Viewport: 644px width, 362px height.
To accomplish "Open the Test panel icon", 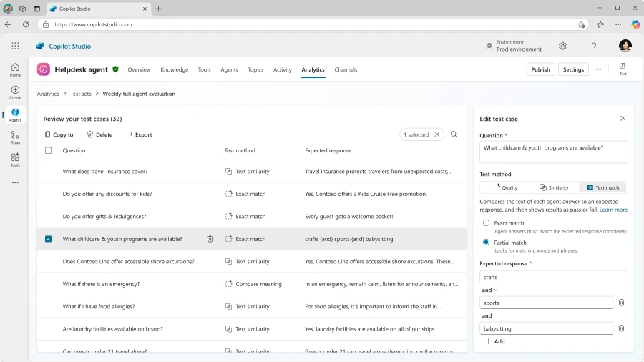I will click(623, 68).
